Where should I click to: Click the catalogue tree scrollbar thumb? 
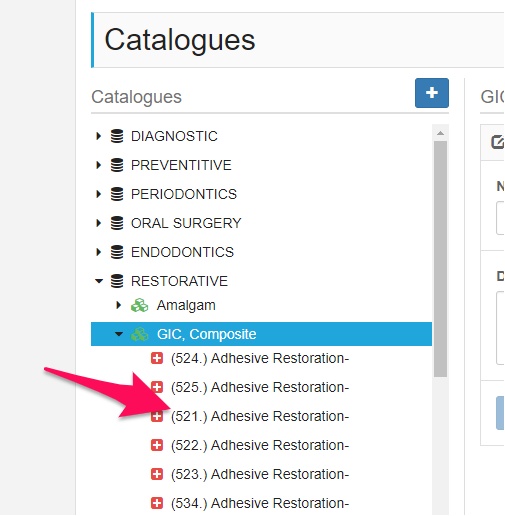pyautogui.click(x=440, y=259)
